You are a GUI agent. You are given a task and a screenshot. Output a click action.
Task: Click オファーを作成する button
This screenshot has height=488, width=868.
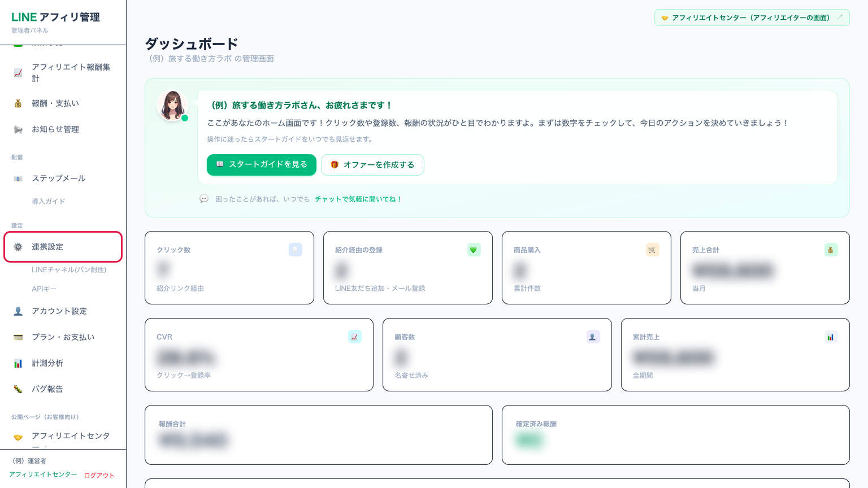372,165
